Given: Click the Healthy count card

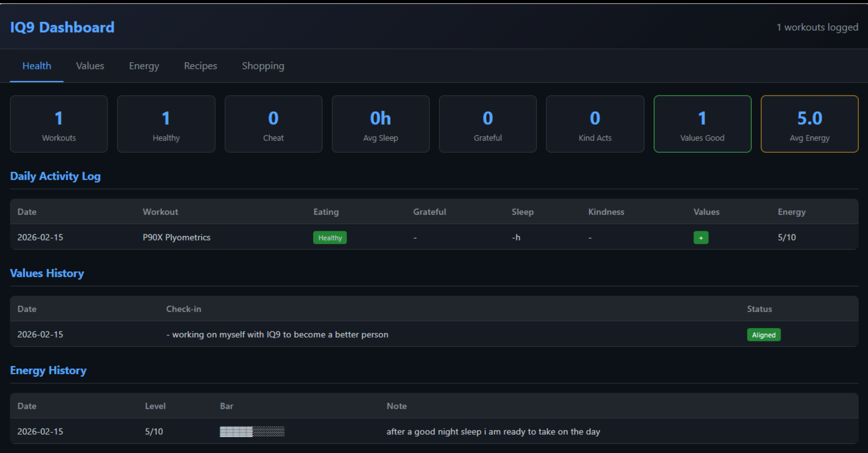Looking at the screenshot, I should pyautogui.click(x=166, y=124).
